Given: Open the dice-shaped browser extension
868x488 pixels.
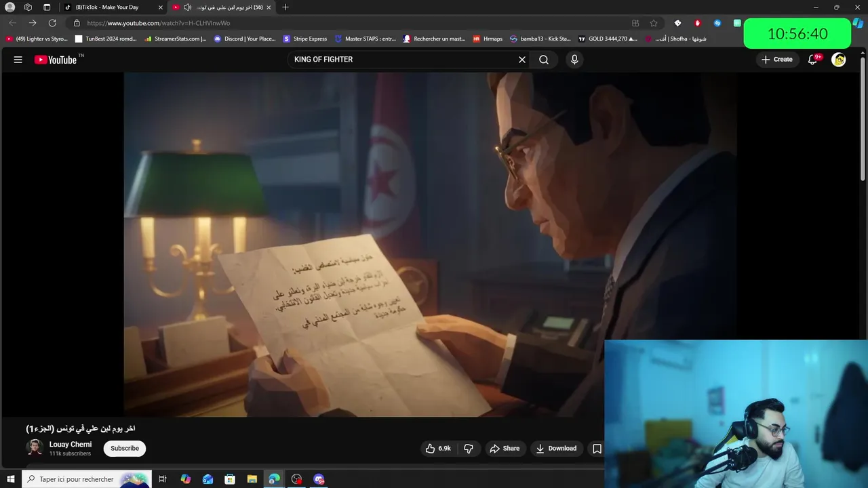Looking at the screenshot, I should coord(677,23).
